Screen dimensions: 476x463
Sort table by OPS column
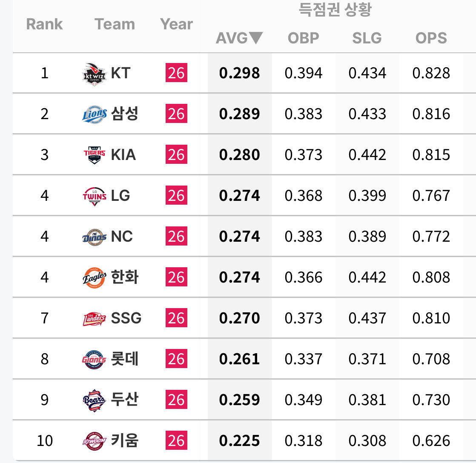pyautogui.click(x=431, y=38)
